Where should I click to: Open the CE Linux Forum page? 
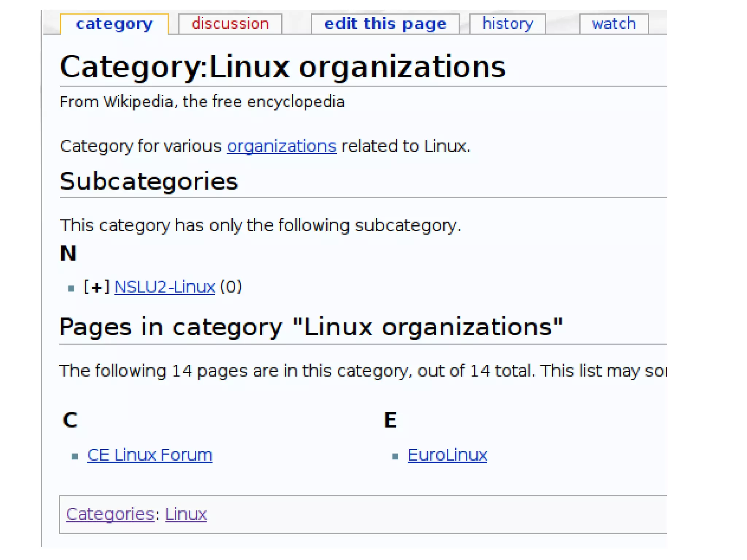[x=150, y=455]
